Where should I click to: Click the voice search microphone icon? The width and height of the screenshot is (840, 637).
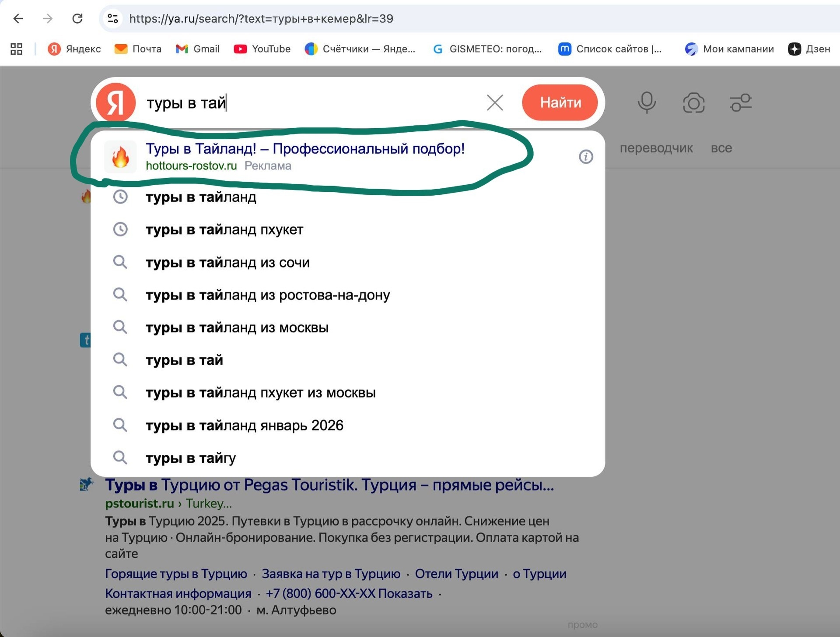coord(646,102)
